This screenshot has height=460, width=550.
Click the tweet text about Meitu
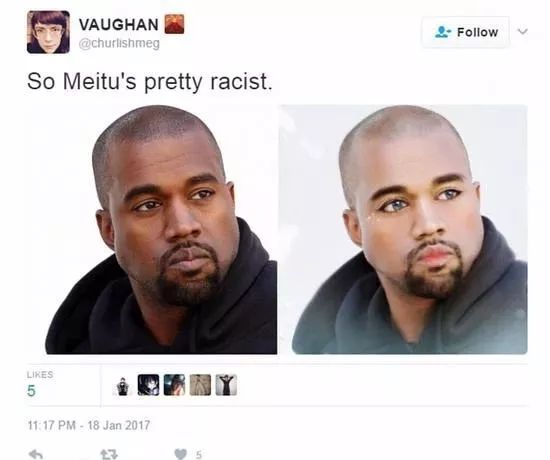pyautogui.click(x=149, y=81)
